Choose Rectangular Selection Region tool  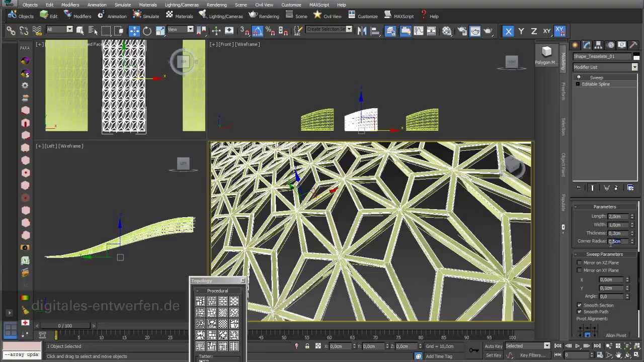click(x=106, y=31)
